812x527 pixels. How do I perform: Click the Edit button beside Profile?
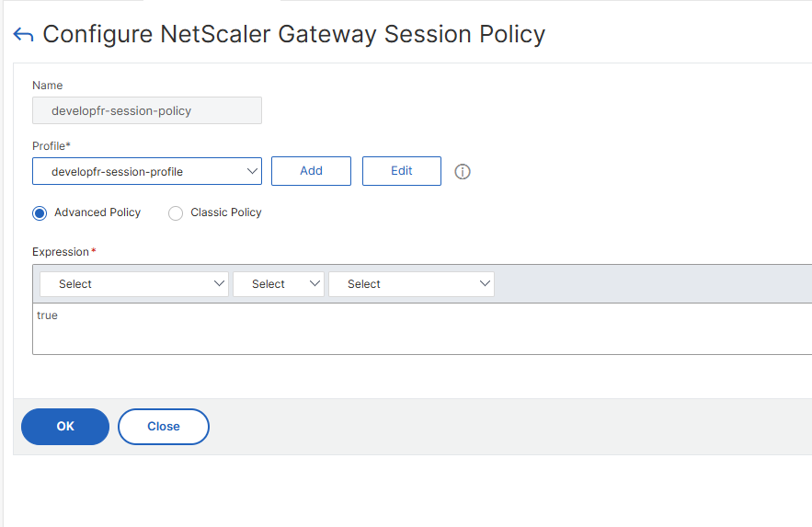(402, 171)
